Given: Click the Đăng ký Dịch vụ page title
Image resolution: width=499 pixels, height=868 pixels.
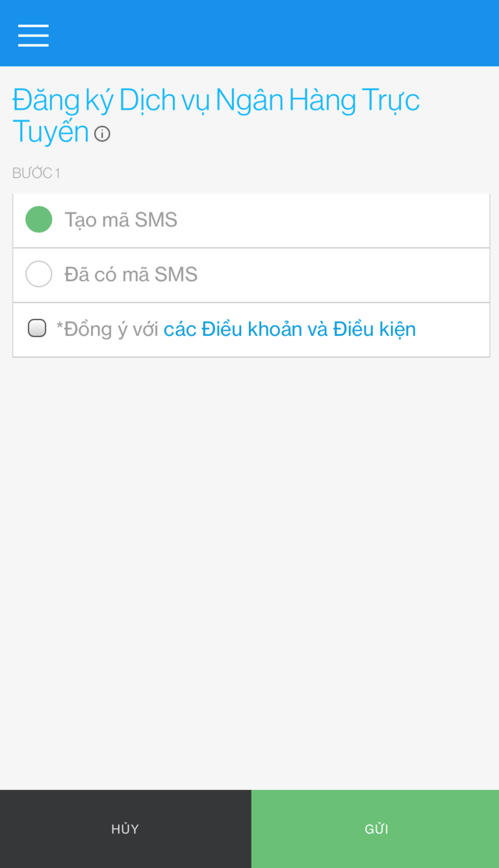Looking at the screenshot, I should (x=216, y=99).
